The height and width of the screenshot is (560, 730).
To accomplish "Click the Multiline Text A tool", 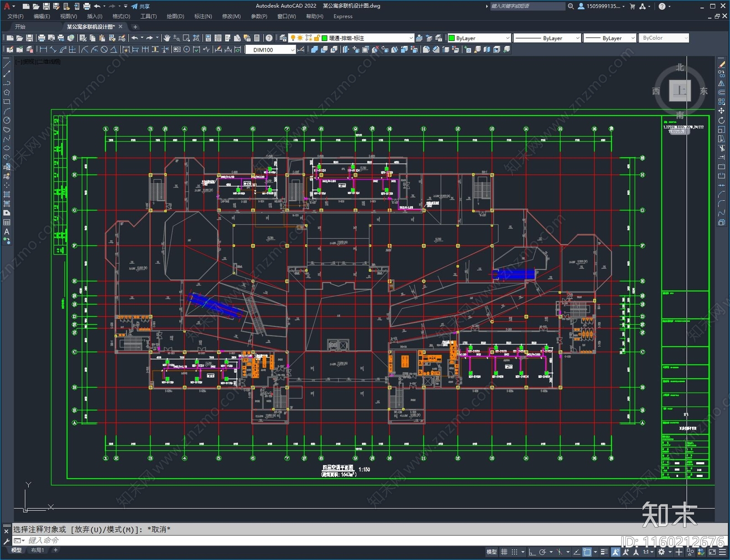I will pyautogui.click(x=7, y=231).
